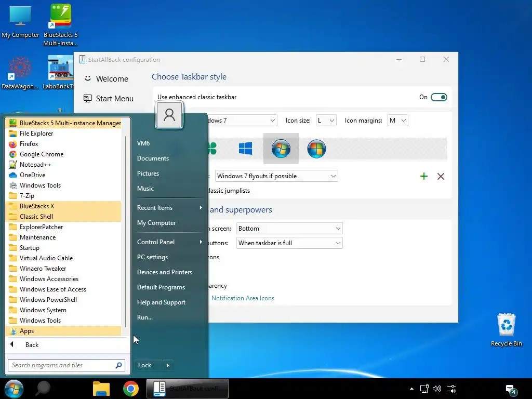
Task: Open the Icon size dropdown
Action: click(x=326, y=121)
